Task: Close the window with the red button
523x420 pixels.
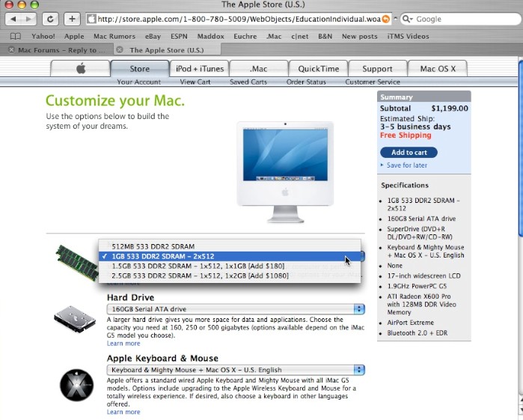Action: (x=9, y=4)
